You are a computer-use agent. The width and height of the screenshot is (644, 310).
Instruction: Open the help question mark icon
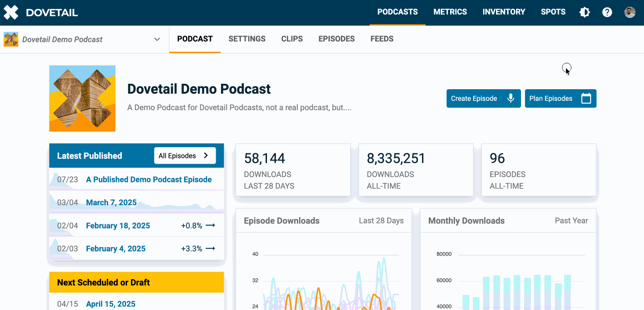pyautogui.click(x=607, y=12)
